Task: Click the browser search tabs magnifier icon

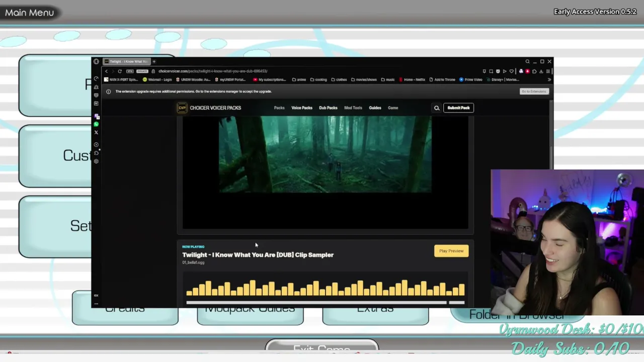Action: [527, 61]
